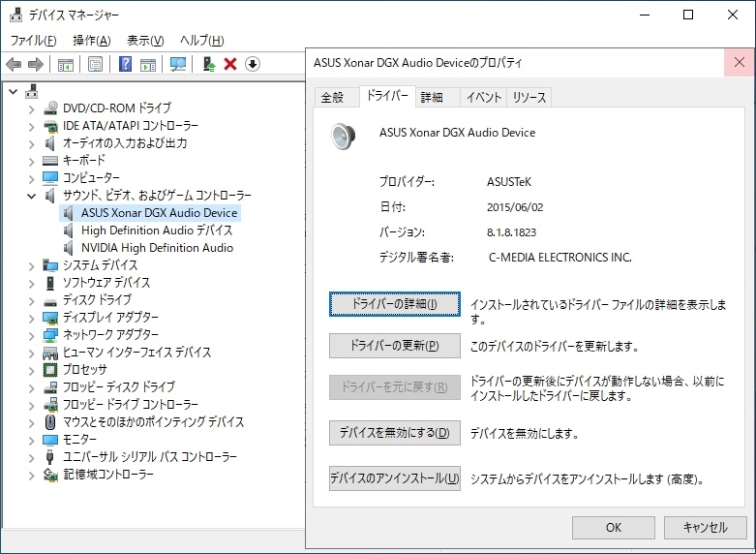This screenshot has height=554, width=756.
Task: Expand DVD/CD-ROM ドライブ category
Action: pos(32,109)
